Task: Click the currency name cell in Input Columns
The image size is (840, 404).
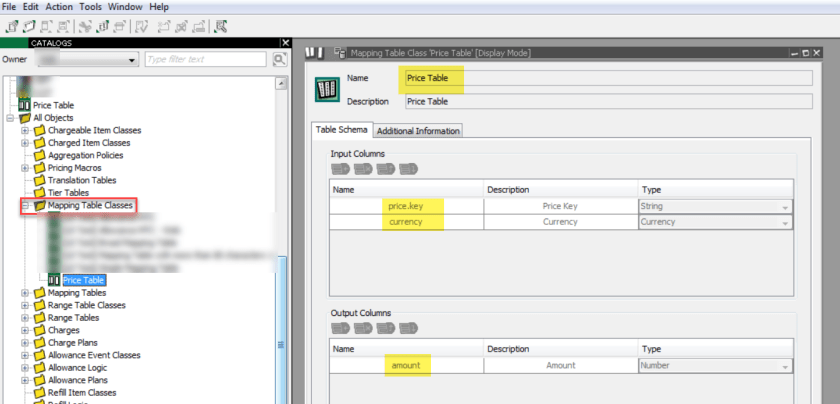Action: tap(407, 222)
